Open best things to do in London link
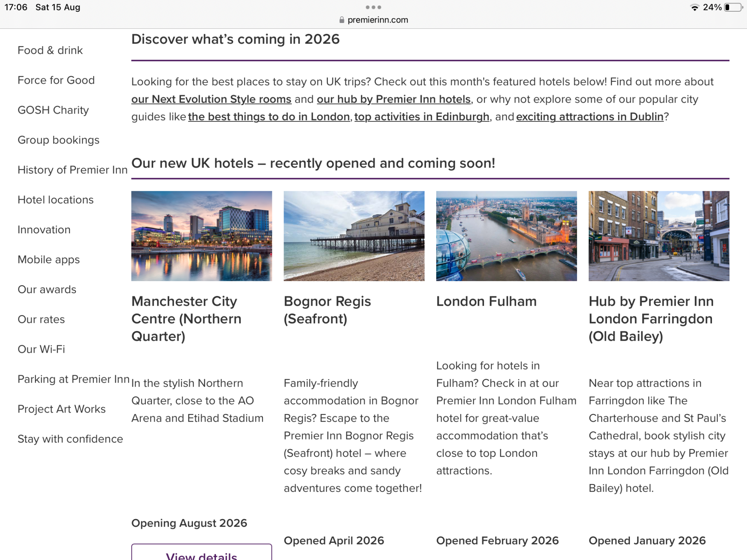The image size is (747, 560). (269, 117)
